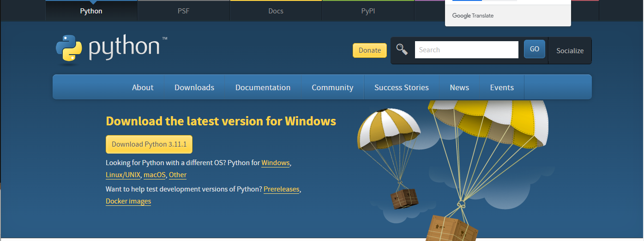The width and height of the screenshot is (644, 241).
Task: Click Download Python 3.11.1 button
Action: pos(149,144)
